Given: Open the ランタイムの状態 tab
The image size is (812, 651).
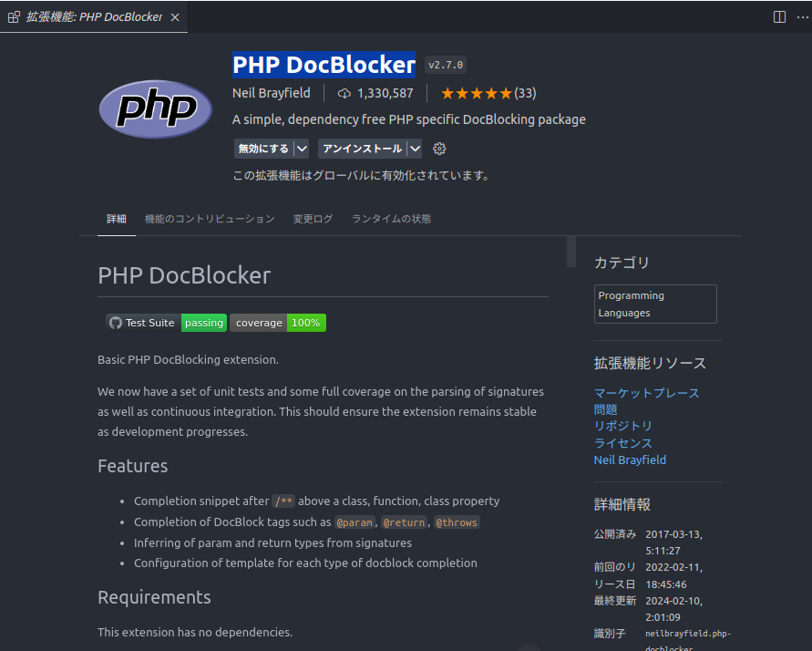Looking at the screenshot, I should tap(392, 219).
